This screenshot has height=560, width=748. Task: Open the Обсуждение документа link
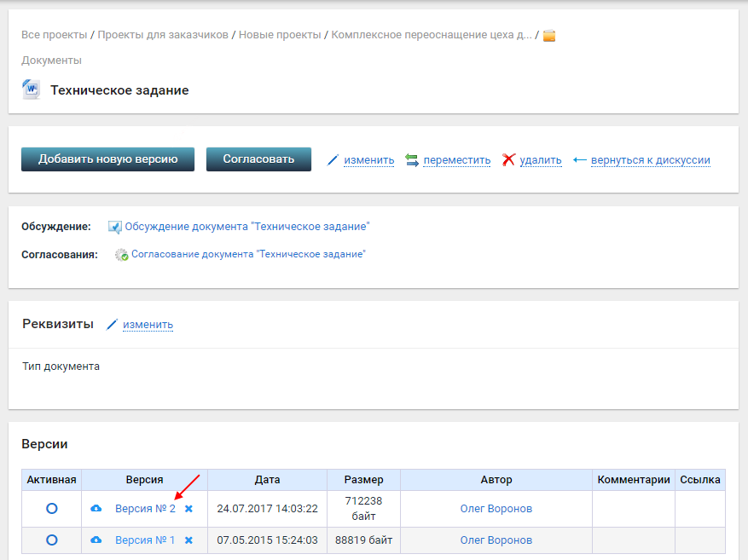246,227
